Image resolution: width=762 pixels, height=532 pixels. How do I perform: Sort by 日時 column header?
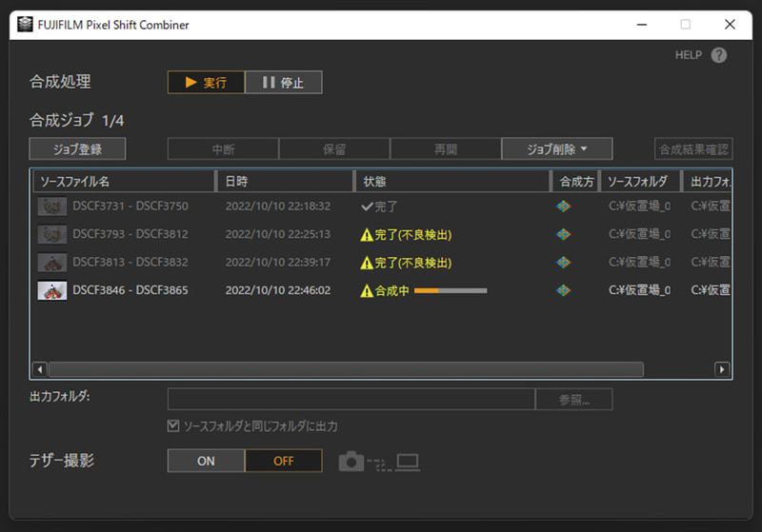tap(285, 182)
